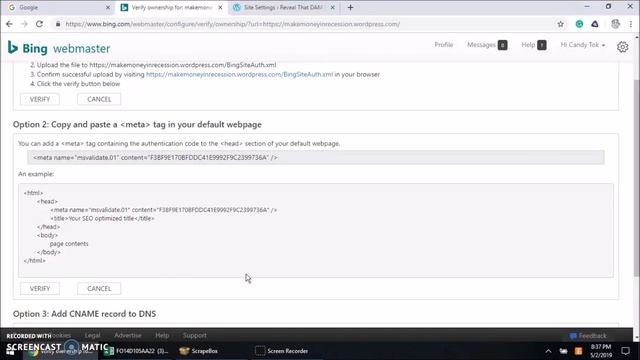Open the Profile menu item
The width and height of the screenshot is (640, 360).
coord(444,44)
